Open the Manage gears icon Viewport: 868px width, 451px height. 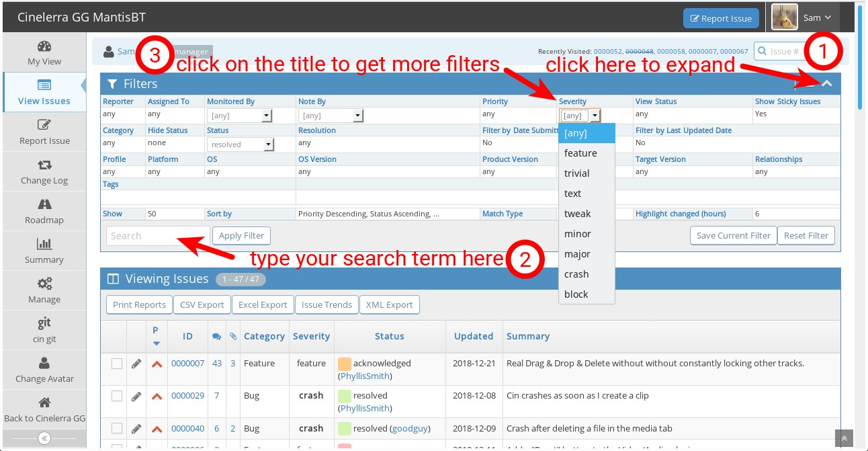pos(44,284)
